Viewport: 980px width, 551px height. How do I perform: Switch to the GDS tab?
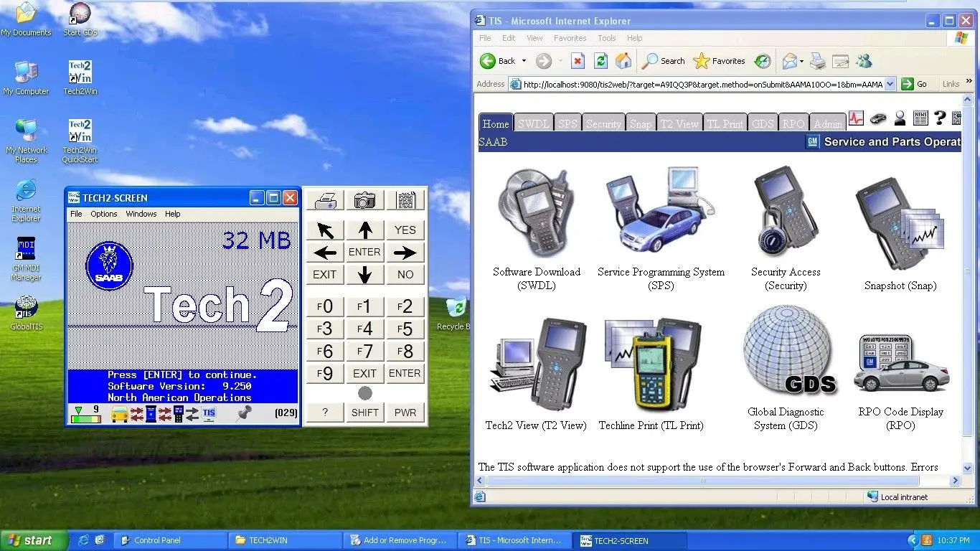click(x=763, y=124)
